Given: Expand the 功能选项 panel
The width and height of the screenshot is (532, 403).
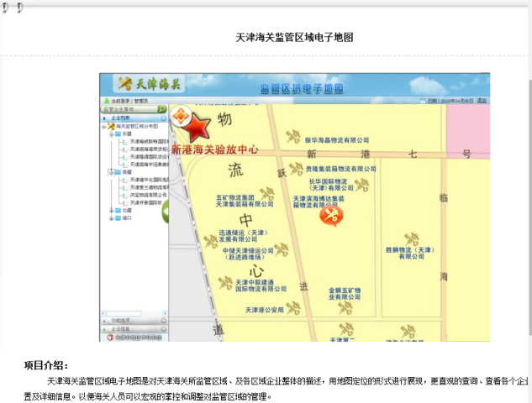Looking at the screenshot, I should click(164, 321).
